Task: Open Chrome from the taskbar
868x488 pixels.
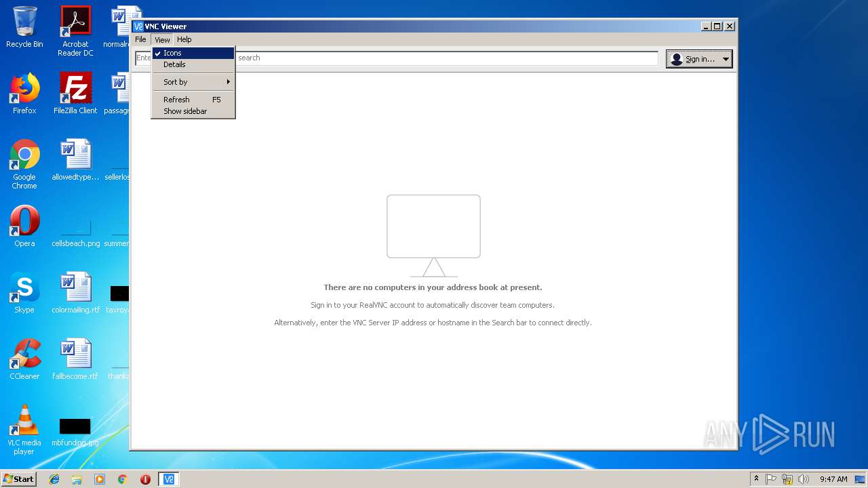Action: [x=122, y=479]
